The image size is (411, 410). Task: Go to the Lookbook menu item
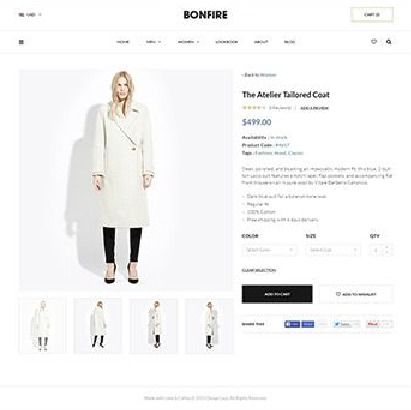[x=227, y=42]
